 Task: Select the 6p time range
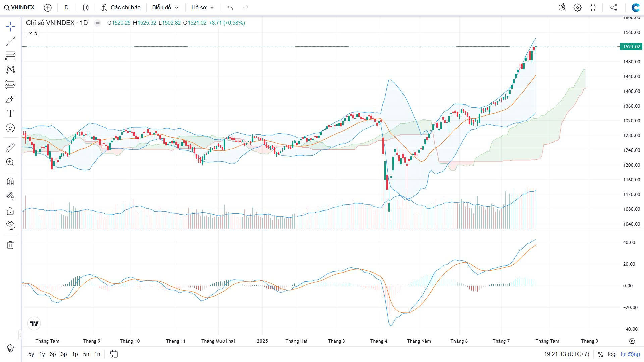[x=53, y=354]
